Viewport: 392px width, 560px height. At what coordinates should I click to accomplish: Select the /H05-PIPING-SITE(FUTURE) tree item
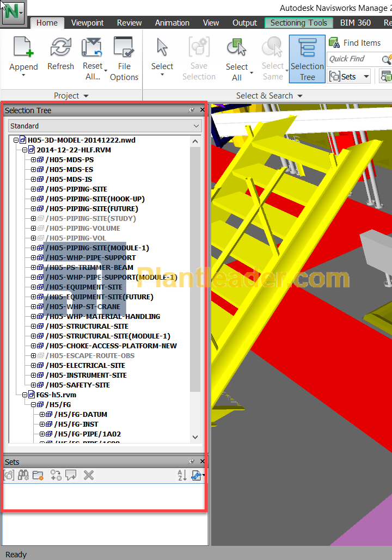point(92,208)
